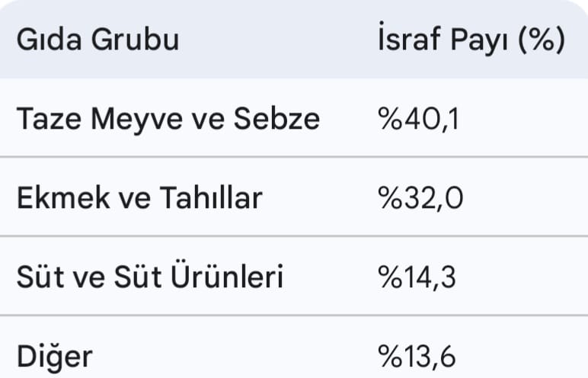Viewport: 588px width, 378px height.
Task: Select the 'İsraf Payı (%)' column header
Action: coord(471,40)
